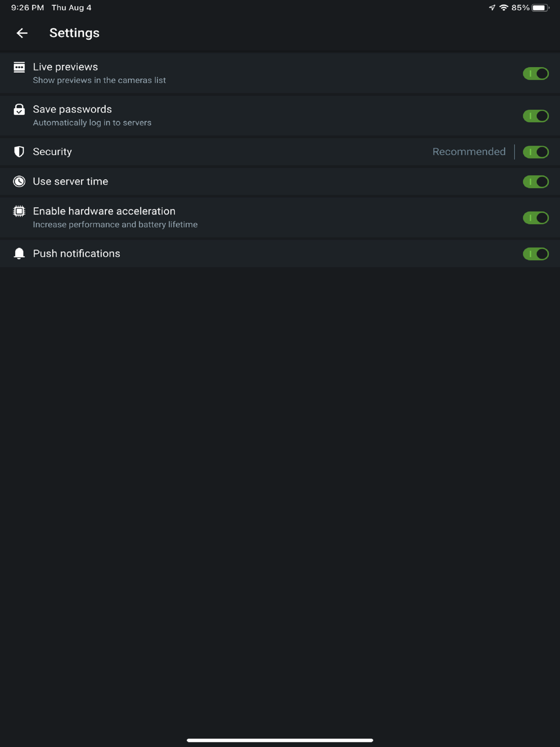Disable hardware acceleration toggle
The width and height of the screenshot is (560, 747).
coord(535,218)
